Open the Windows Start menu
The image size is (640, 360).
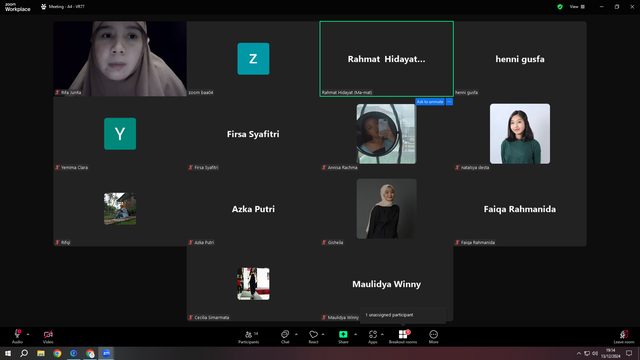(x=8, y=353)
